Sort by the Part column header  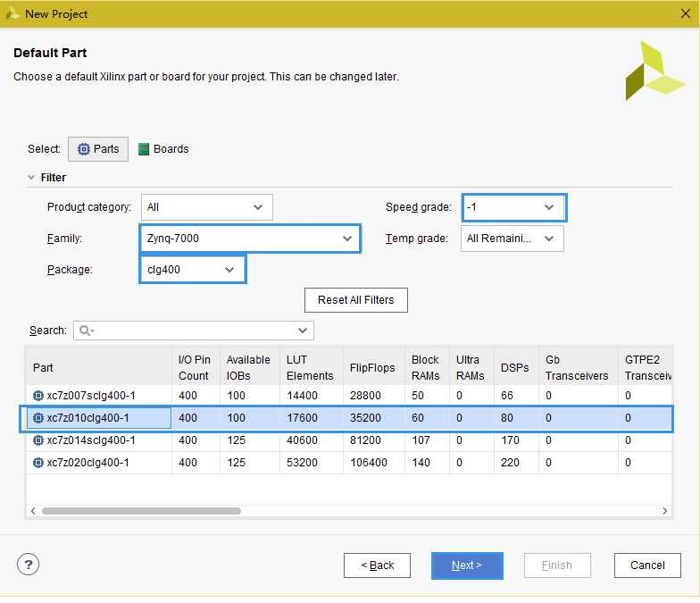(99, 367)
